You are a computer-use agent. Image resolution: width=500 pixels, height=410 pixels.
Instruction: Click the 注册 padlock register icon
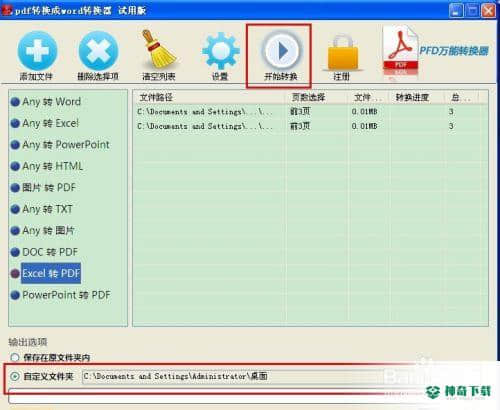point(343,53)
